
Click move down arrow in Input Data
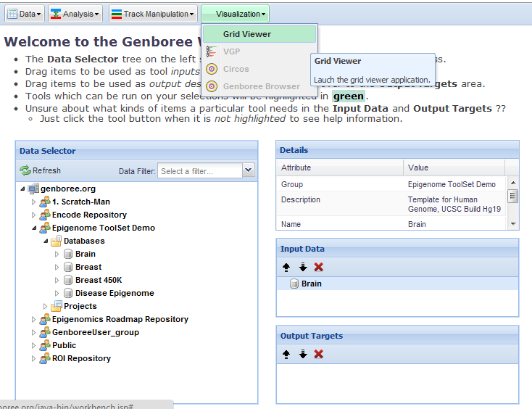(303, 268)
